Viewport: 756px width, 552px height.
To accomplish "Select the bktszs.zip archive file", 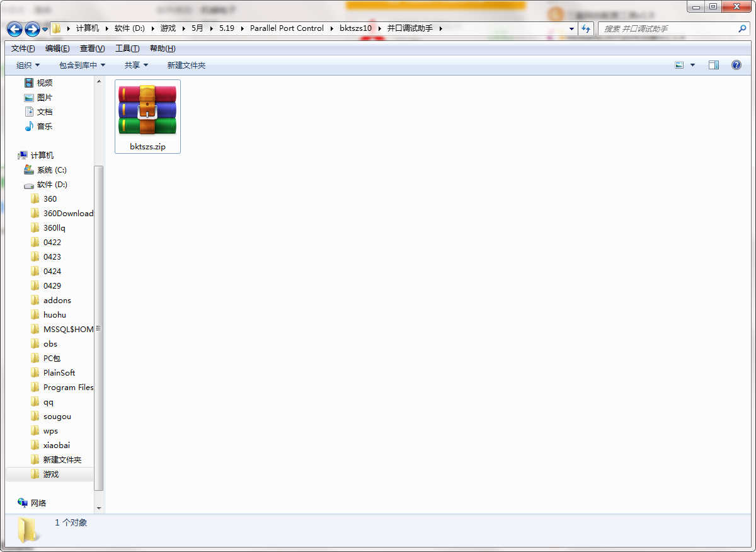I will click(147, 117).
